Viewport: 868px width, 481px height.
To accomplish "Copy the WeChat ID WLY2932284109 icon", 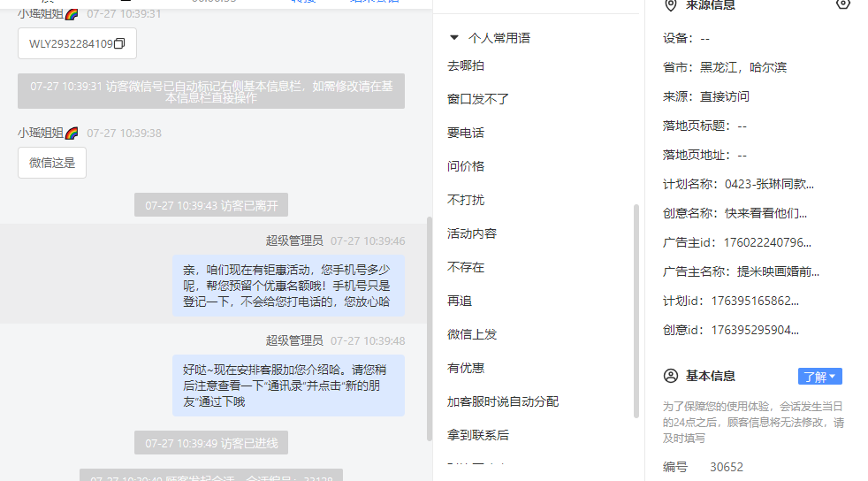I will [119, 43].
